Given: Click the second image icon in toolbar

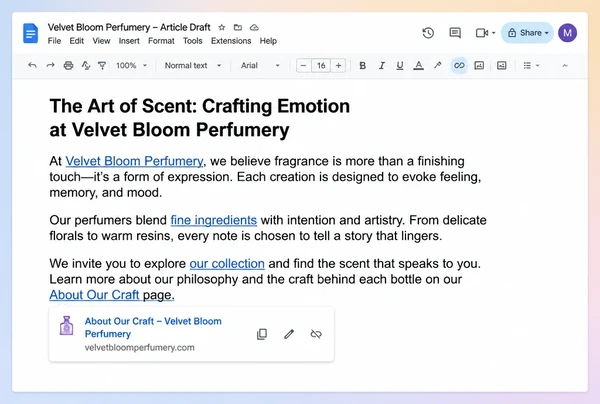Looking at the screenshot, I should coord(502,65).
